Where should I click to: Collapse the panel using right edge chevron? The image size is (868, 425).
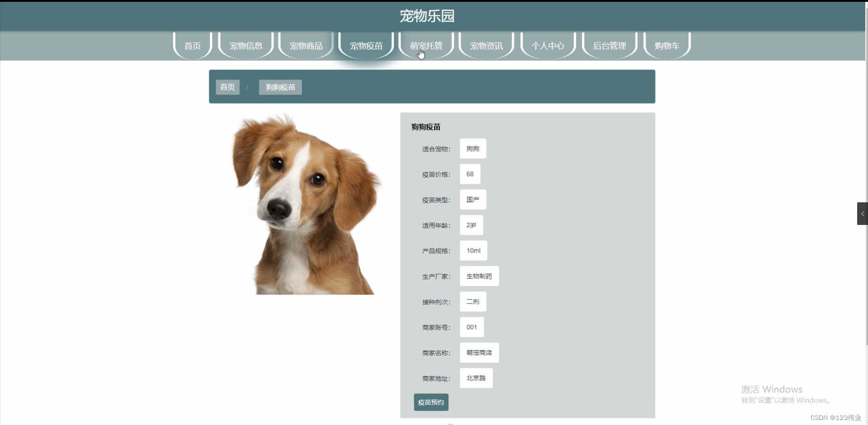click(862, 213)
